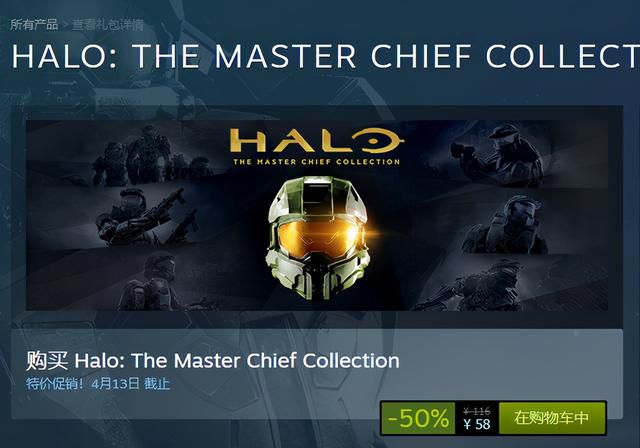The image size is (640, 448).
Task: Click the 4月13日 截止 sale end date
Action: click(131, 384)
